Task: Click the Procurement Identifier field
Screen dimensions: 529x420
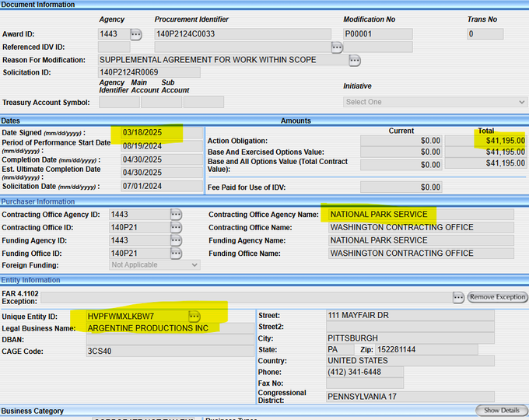Action: 243,34
